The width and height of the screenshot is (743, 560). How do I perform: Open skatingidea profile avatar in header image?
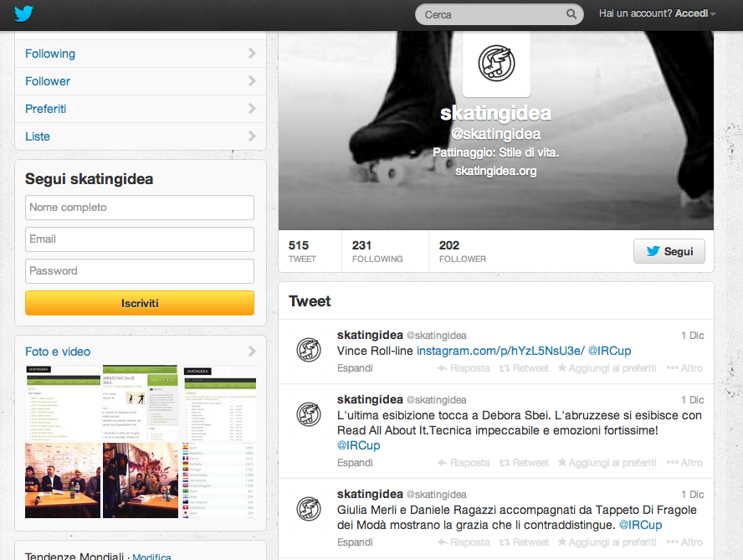click(x=496, y=63)
